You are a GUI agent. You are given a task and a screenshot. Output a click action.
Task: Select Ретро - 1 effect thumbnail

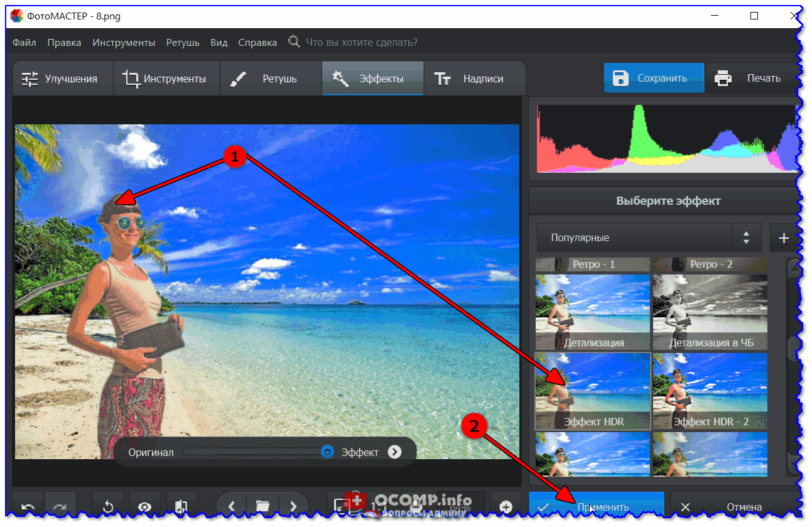593,264
